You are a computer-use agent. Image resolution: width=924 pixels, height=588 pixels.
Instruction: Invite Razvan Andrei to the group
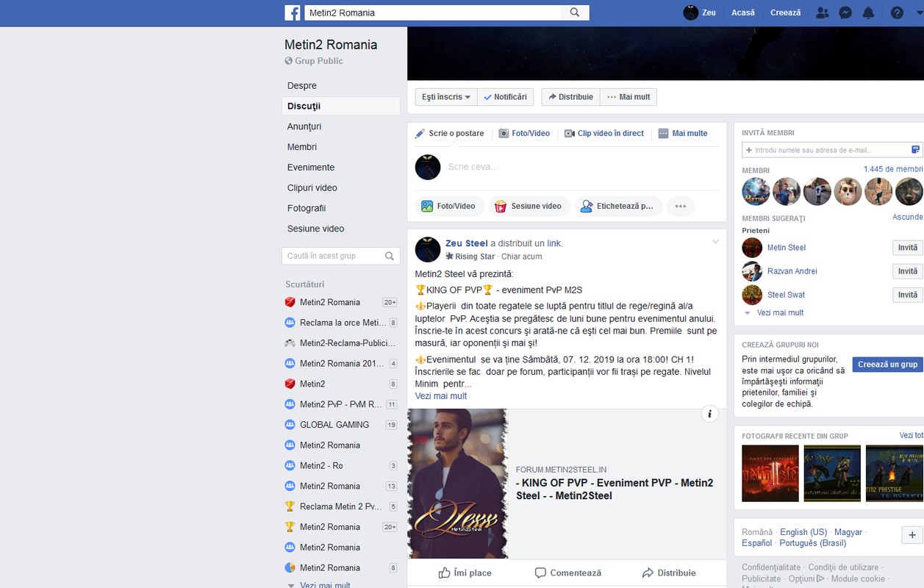tap(908, 271)
